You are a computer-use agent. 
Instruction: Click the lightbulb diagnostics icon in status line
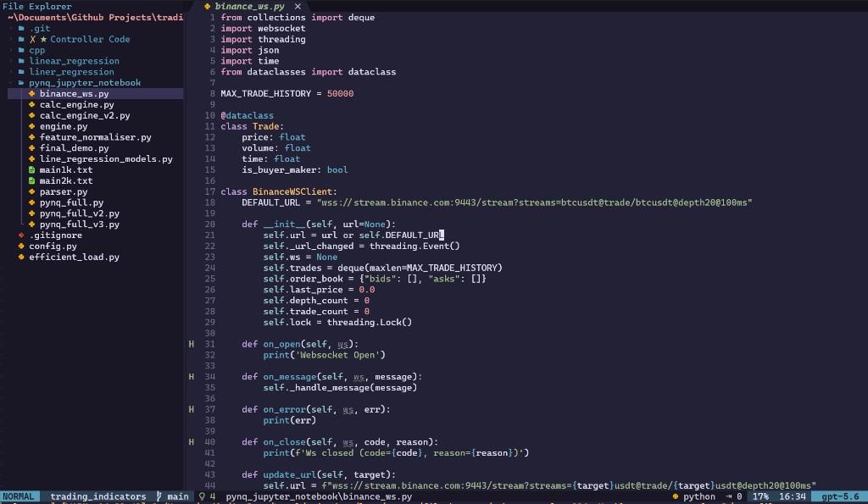[x=202, y=496]
